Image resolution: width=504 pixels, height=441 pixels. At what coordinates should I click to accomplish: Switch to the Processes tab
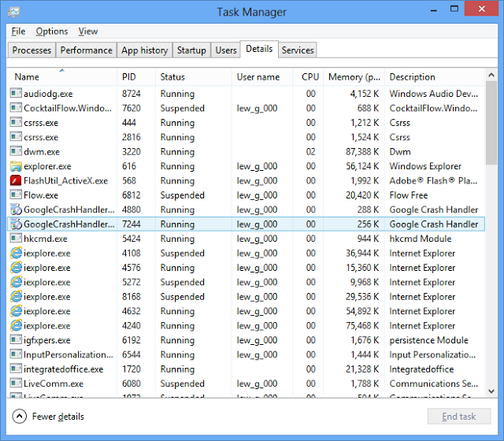pos(31,50)
